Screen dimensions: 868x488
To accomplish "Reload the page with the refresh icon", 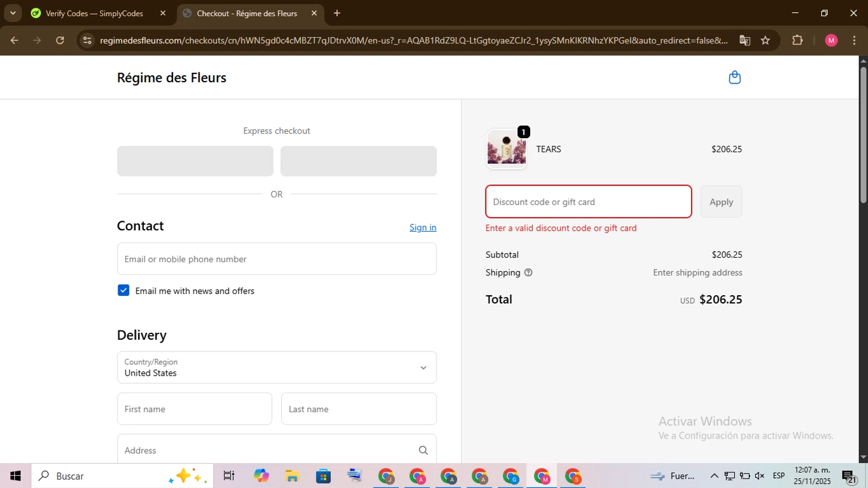I will (x=60, y=41).
